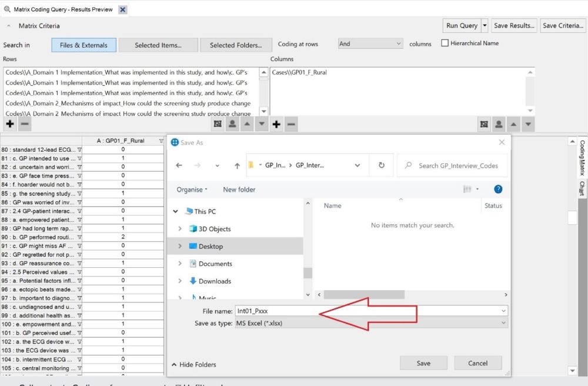Open the coding operator And dropdown
This screenshot has height=386, width=588.
click(x=370, y=44)
